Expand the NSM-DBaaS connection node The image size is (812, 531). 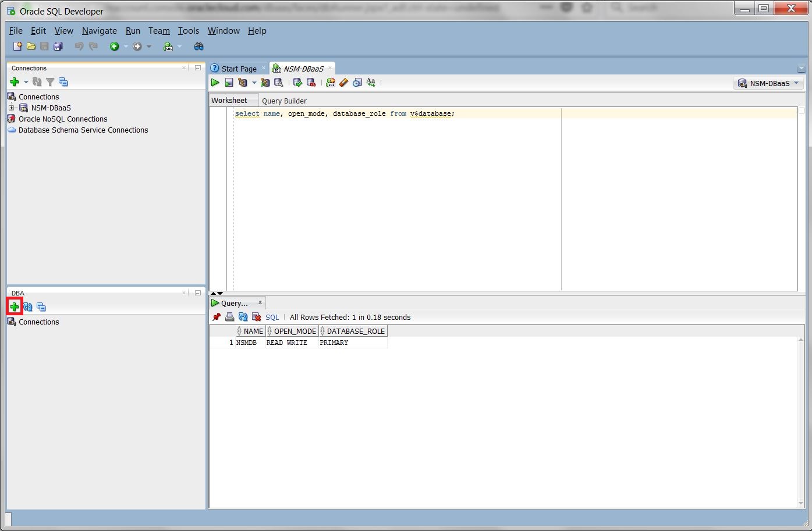(x=12, y=108)
